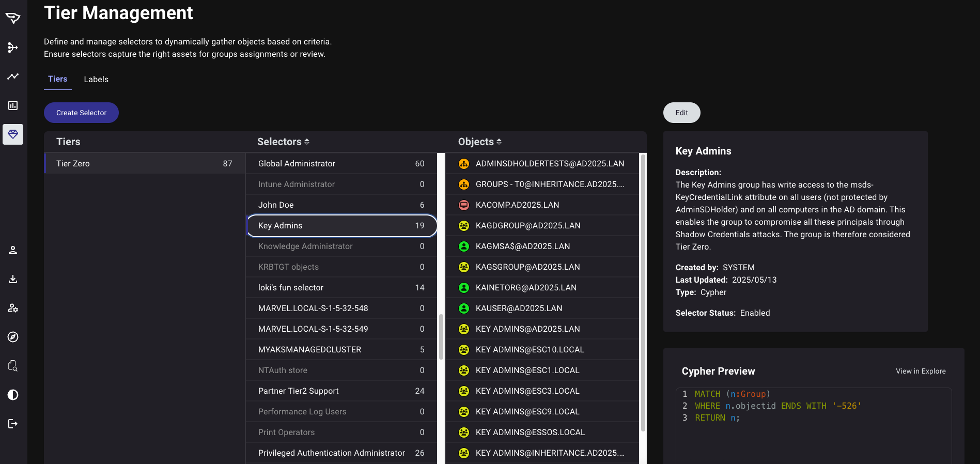
Task: Select the Global Administrator selector
Action: (x=341, y=163)
